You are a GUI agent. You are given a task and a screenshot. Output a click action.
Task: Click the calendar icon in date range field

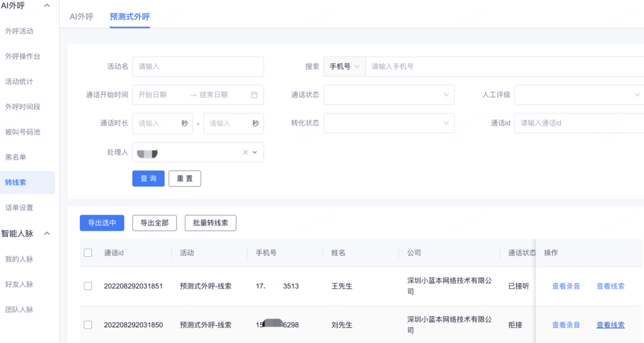(254, 95)
